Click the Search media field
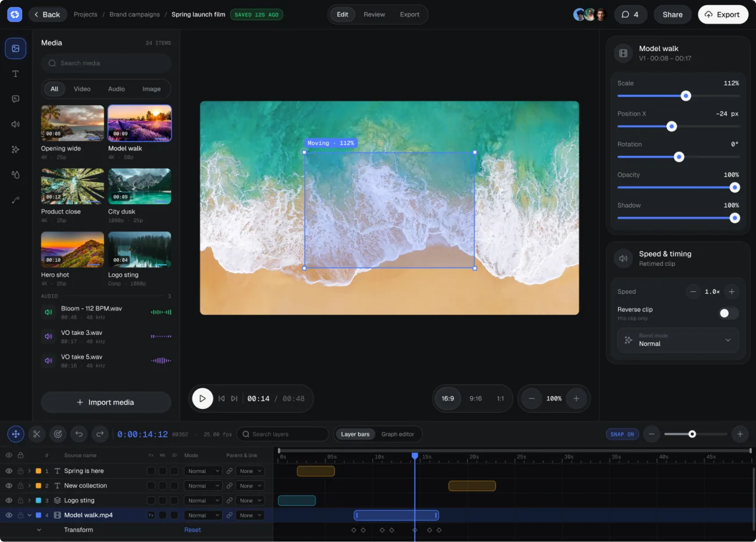The height and width of the screenshot is (542, 756). [106, 63]
